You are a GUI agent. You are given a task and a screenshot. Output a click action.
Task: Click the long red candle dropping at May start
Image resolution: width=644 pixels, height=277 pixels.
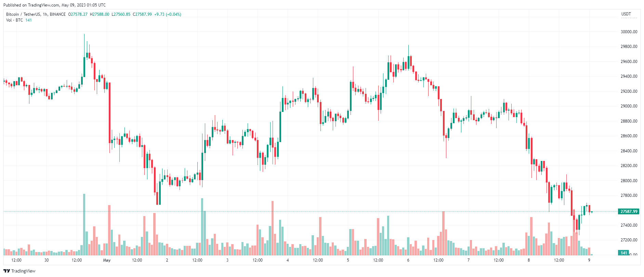[x=109, y=113]
